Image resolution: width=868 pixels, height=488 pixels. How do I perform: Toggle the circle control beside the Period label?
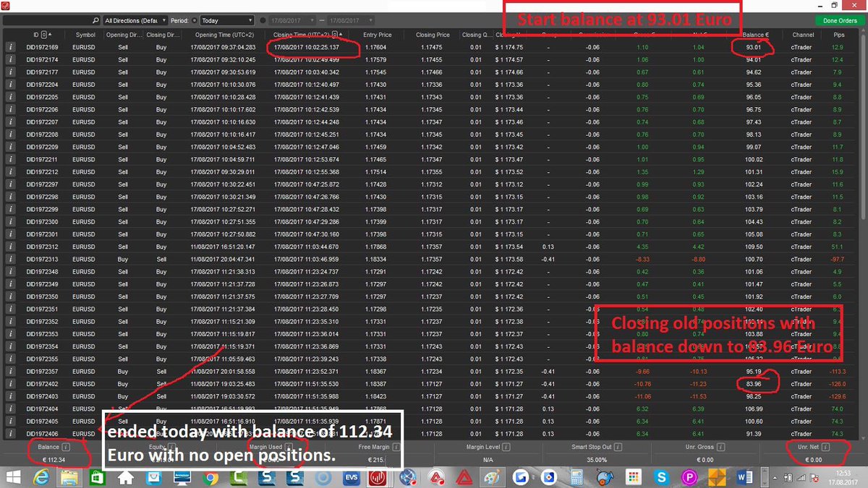pyautogui.click(x=193, y=20)
